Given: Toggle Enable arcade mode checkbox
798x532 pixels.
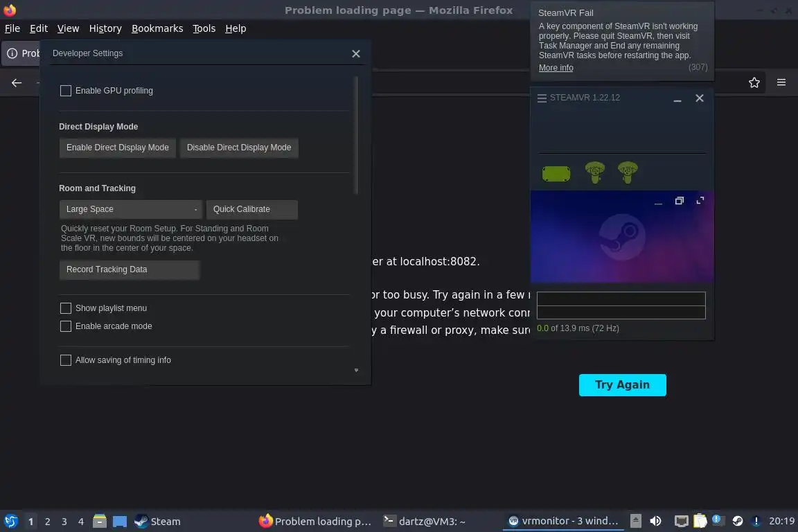Looking at the screenshot, I should tap(66, 326).
